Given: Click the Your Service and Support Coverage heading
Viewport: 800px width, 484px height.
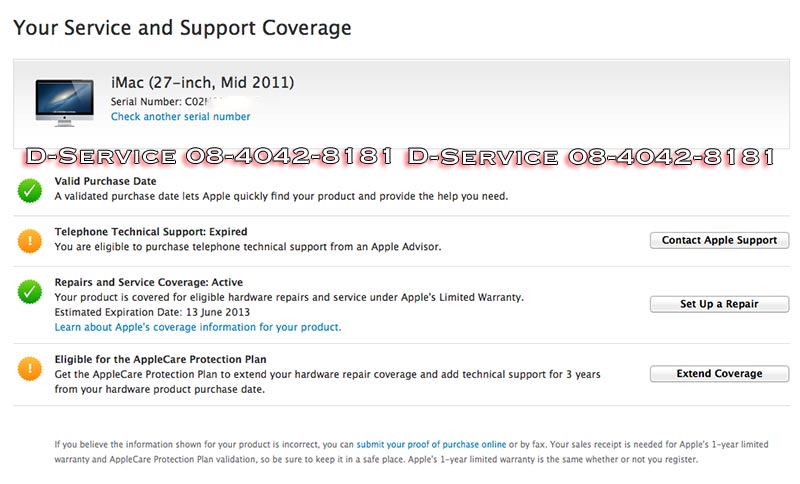Looking at the screenshot, I should (182, 28).
